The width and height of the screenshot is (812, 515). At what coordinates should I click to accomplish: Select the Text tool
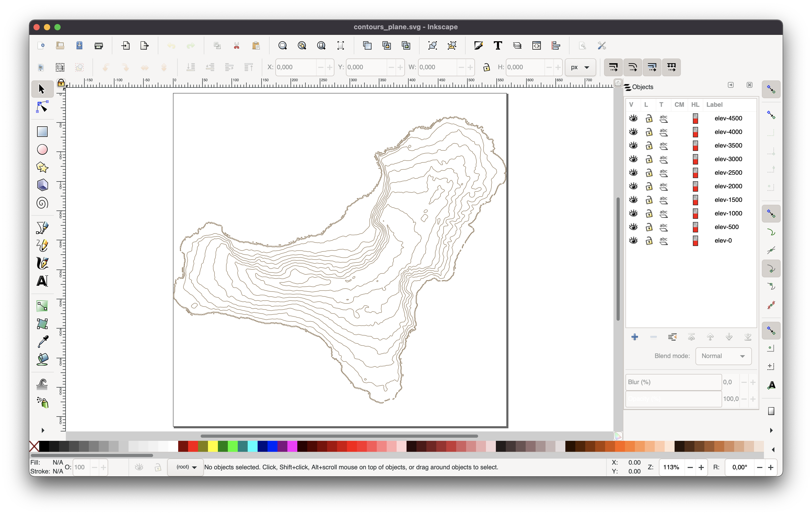tap(42, 281)
